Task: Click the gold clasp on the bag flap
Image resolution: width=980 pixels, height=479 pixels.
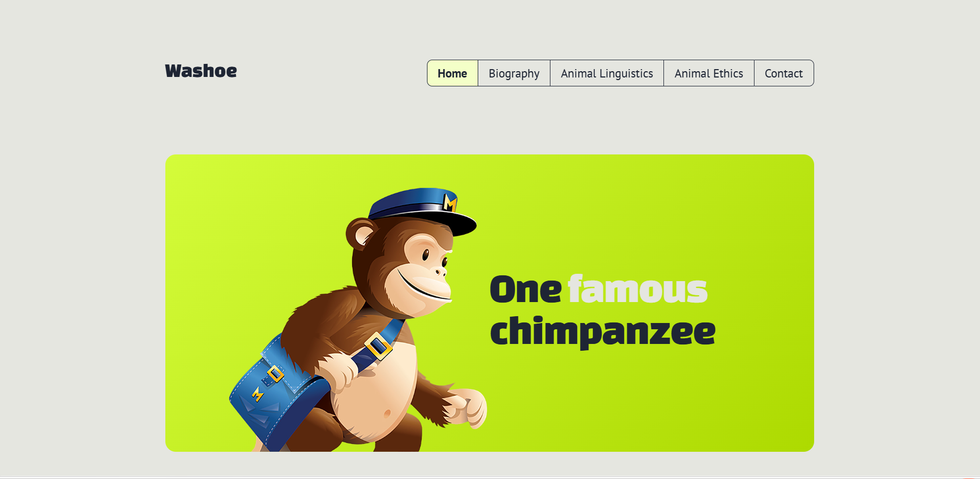Action: click(275, 374)
